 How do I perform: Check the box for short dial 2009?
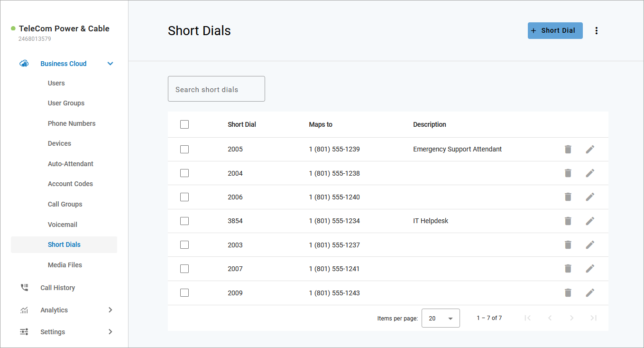point(184,293)
